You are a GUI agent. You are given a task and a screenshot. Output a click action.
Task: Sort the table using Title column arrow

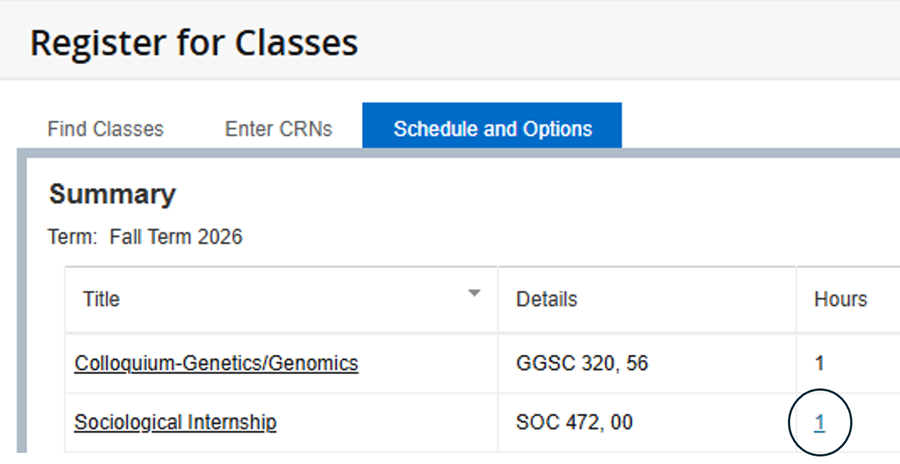(x=474, y=293)
